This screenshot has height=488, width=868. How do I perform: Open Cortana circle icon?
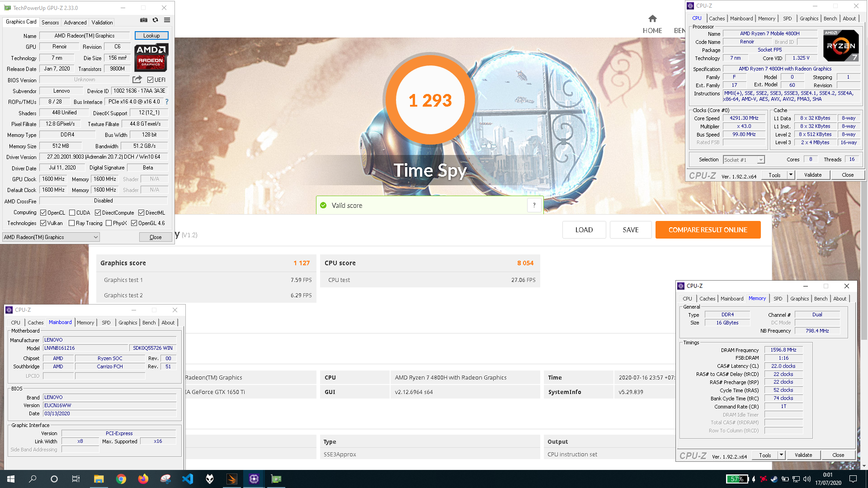click(54, 479)
